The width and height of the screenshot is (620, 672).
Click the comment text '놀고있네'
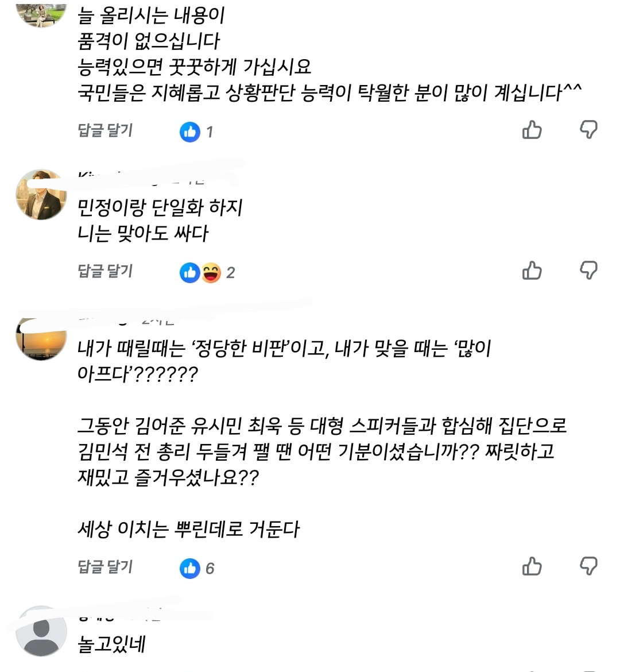[x=111, y=644]
